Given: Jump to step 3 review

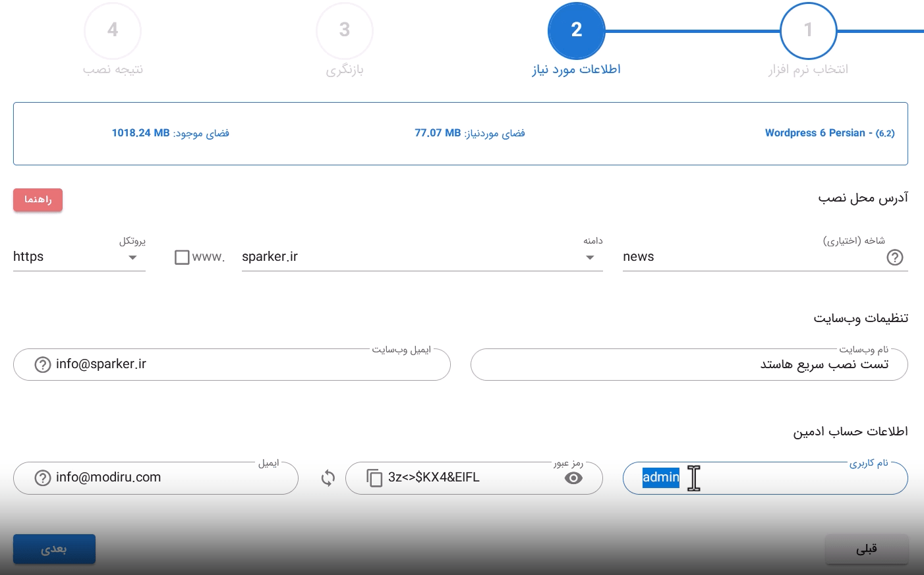Looking at the screenshot, I should [x=344, y=30].
